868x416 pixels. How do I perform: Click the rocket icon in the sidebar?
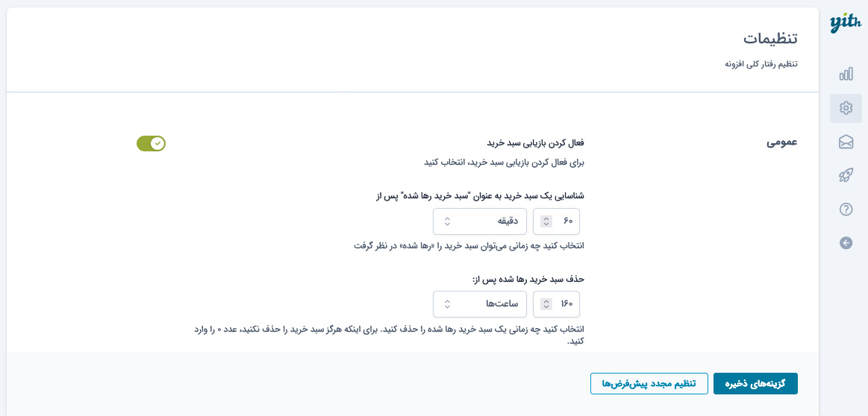[846, 176]
